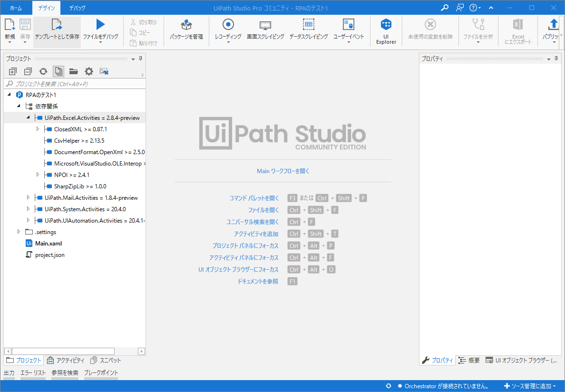
Task: Expand UiPath.Mail.Activities dependency
Action: (28, 197)
